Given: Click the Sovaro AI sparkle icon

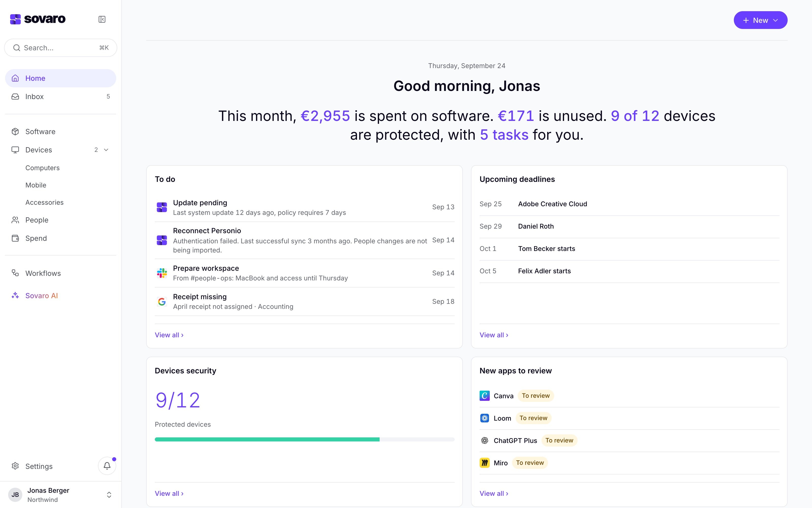Looking at the screenshot, I should point(15,296).
